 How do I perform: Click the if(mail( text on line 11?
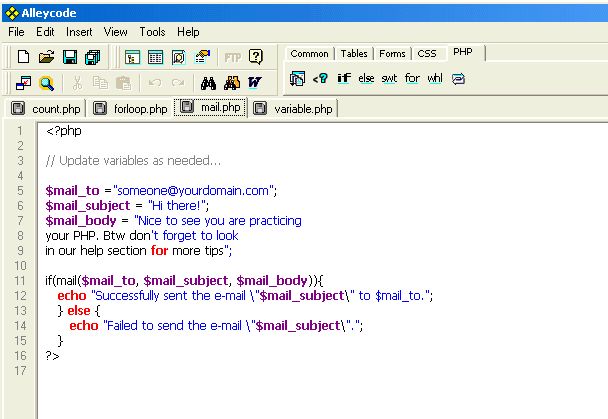click(63, 281)
